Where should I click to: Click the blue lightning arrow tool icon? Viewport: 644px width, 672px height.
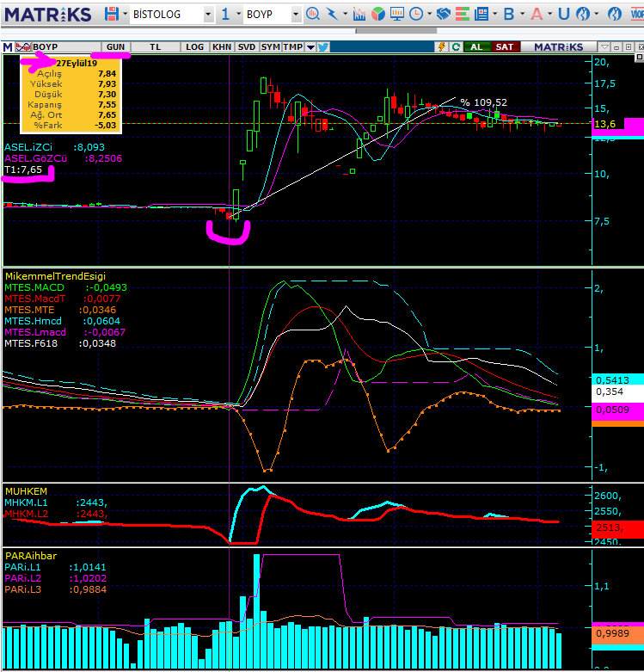coord(332,14)
